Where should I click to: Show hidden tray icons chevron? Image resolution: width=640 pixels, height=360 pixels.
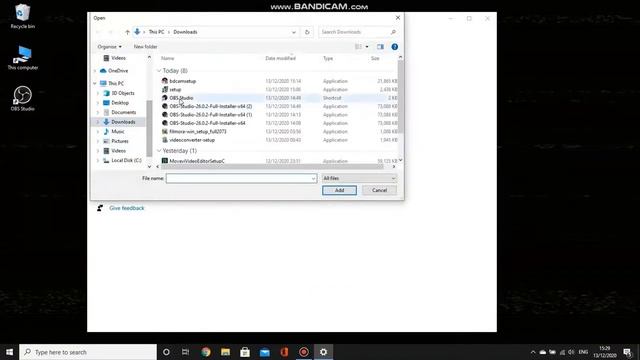533,352
